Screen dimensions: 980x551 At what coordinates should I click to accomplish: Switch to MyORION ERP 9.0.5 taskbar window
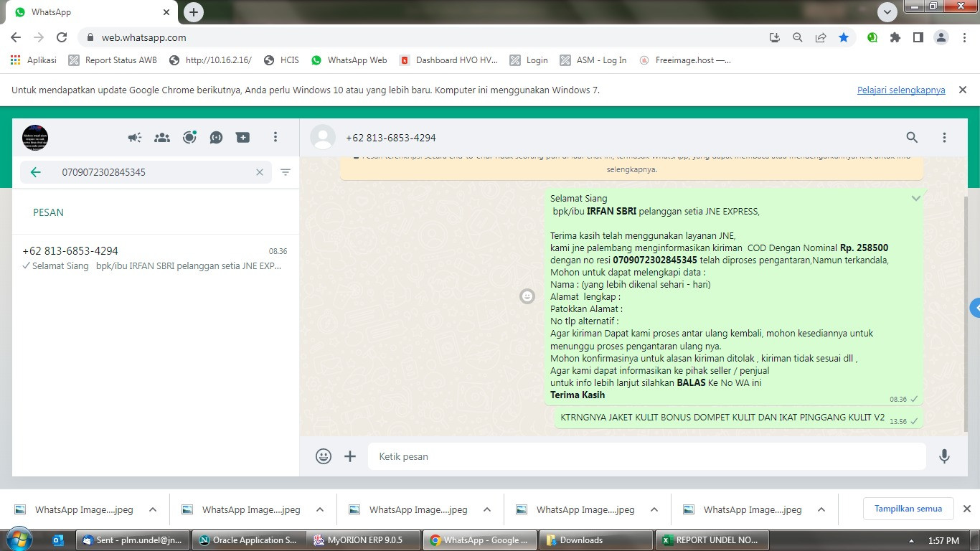[364, 540]
